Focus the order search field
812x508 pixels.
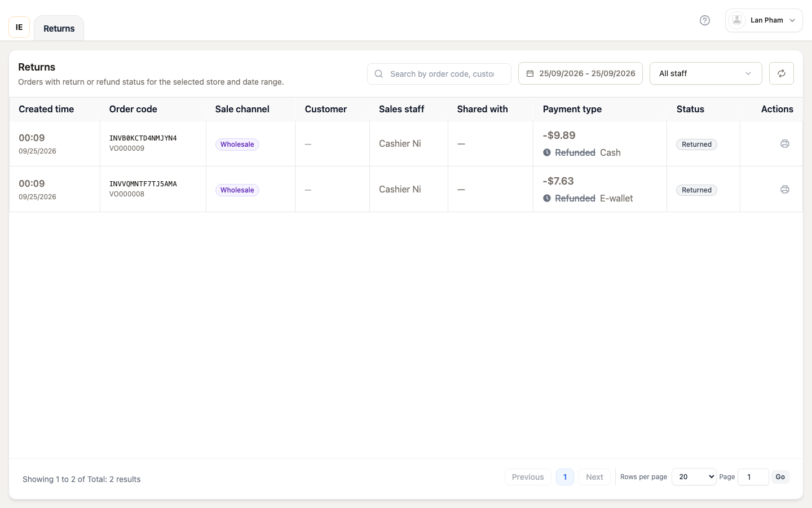tap(439, 74)
